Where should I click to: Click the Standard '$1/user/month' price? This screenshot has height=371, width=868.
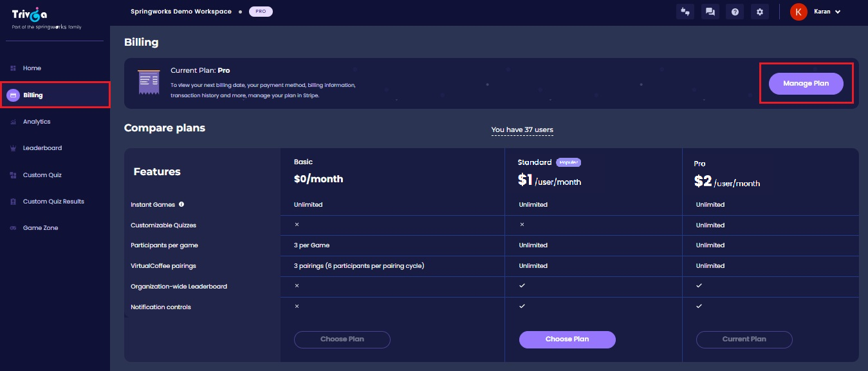pyautogui.click(x=549, y=181)
